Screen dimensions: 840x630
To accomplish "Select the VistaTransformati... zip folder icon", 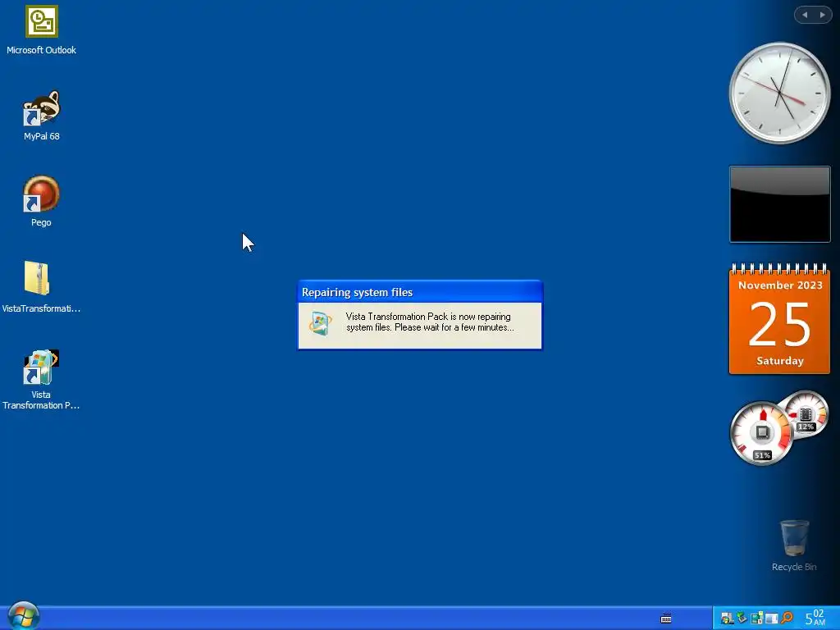I will (x=41, y=286).
